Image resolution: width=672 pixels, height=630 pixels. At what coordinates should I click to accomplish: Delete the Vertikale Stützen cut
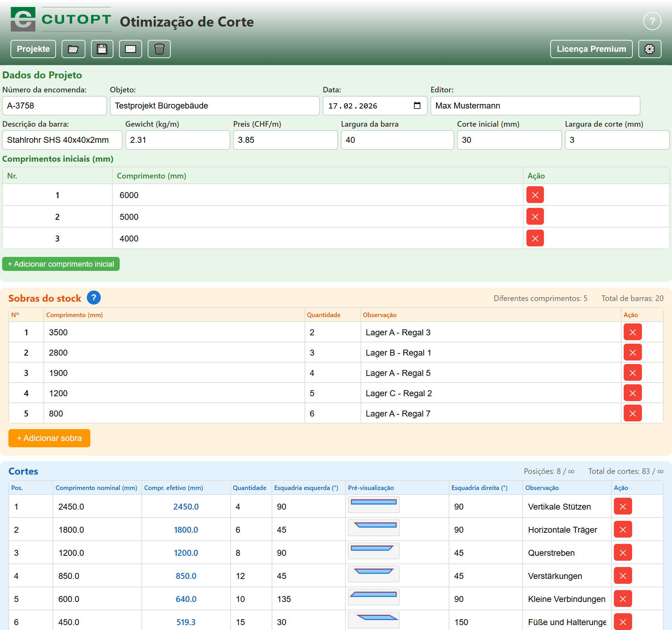click(623, 506)
